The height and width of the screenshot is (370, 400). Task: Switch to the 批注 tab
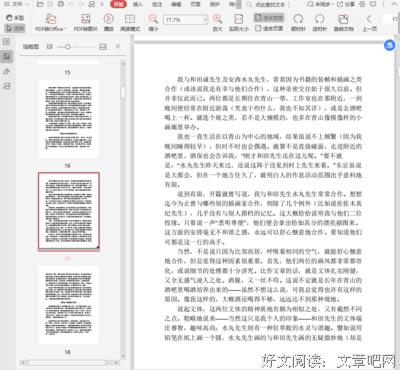point(157,4)
